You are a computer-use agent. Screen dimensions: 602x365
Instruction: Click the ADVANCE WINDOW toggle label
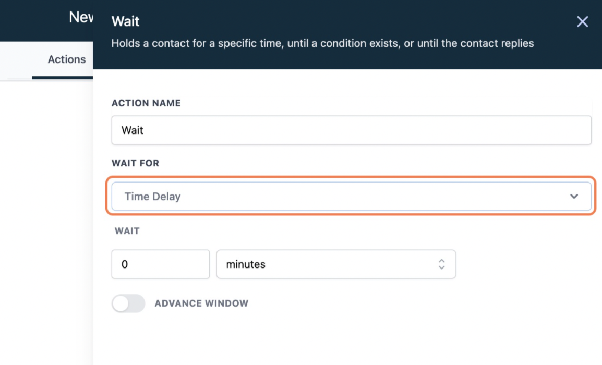(x=201, y=304)
